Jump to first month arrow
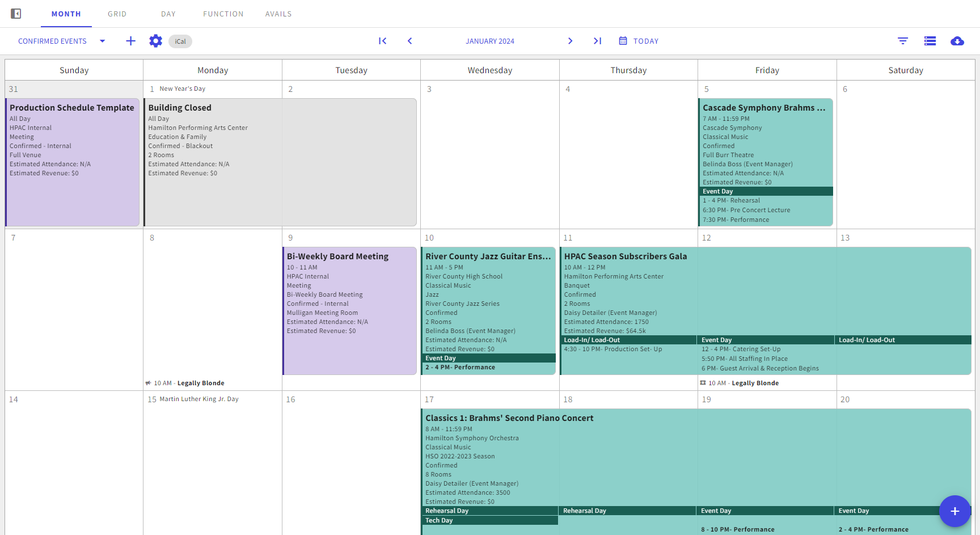 383,41
